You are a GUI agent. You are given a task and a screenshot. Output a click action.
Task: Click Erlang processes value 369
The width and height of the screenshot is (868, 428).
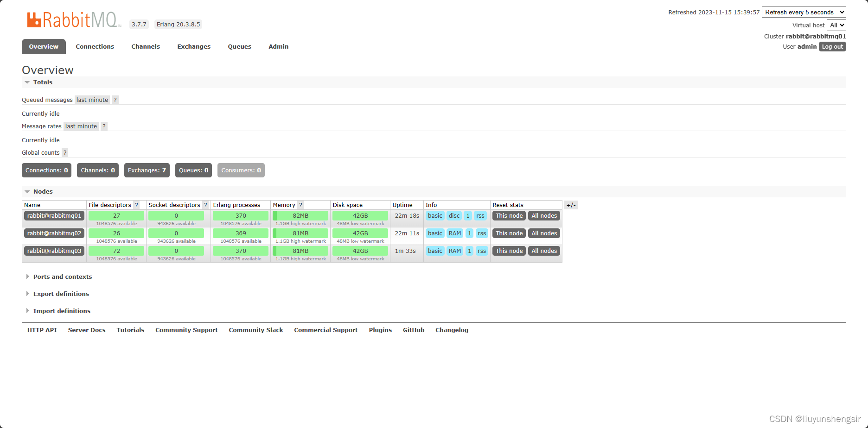[x=241, y=233]
